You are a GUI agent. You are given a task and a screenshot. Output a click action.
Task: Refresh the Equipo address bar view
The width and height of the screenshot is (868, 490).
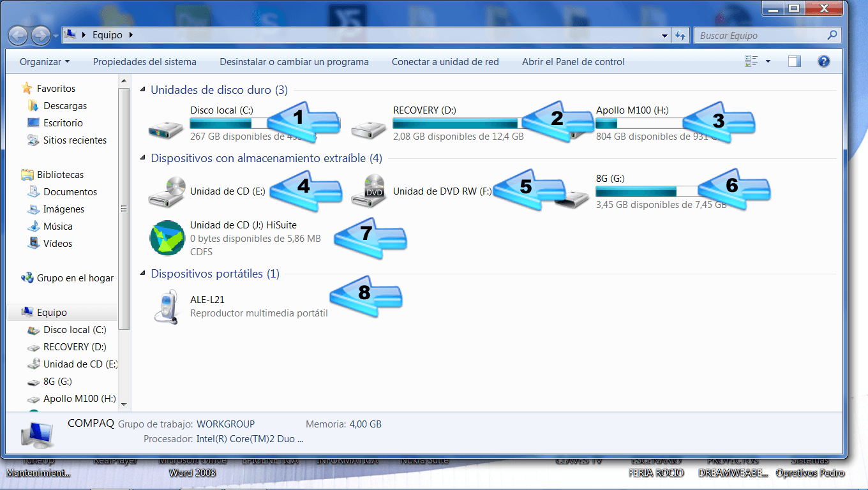point(680,35)
